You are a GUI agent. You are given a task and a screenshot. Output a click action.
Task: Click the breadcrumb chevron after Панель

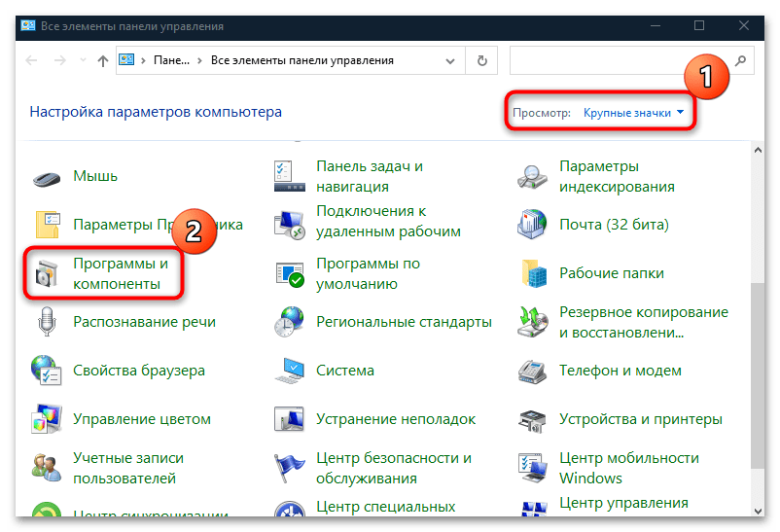click(x=202, y=60)
